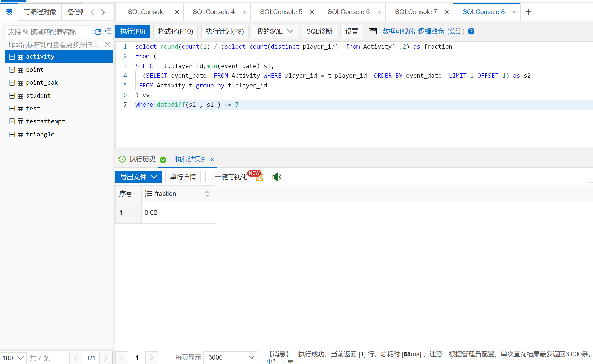Focus the table name search field
Image resolution: width=593 pixels, height=364 pixels.
tap(48, 32)
